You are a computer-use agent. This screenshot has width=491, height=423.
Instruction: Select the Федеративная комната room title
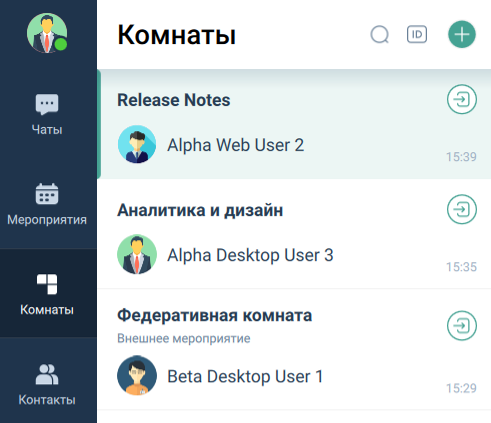pyautogui.click(x=215, y=315)
